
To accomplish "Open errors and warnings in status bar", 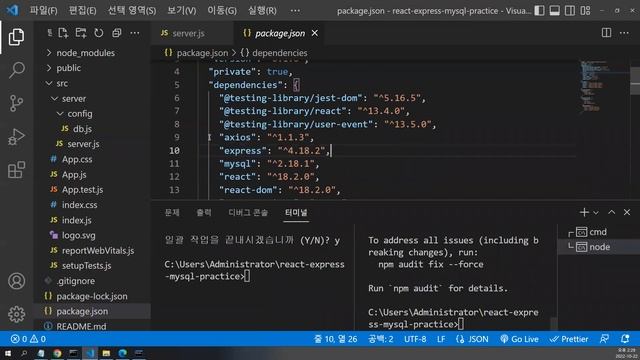I will pos(28,339).
